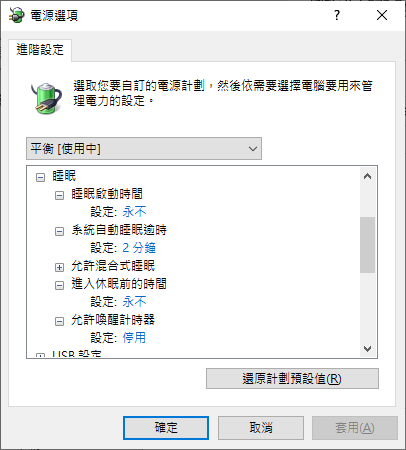Open the 平衡 [使用中] plan dropdown
Viewport: 406px width, 450px height.
(144, 148)
